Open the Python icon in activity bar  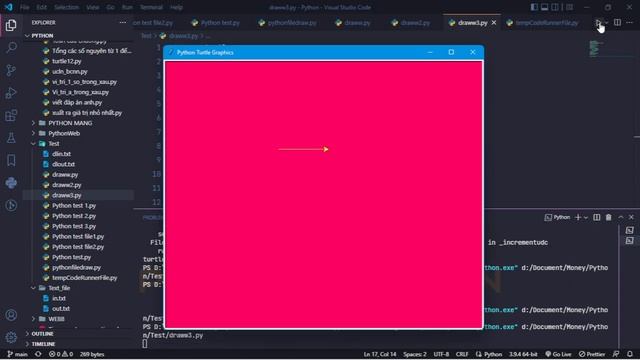coord(11,183)
